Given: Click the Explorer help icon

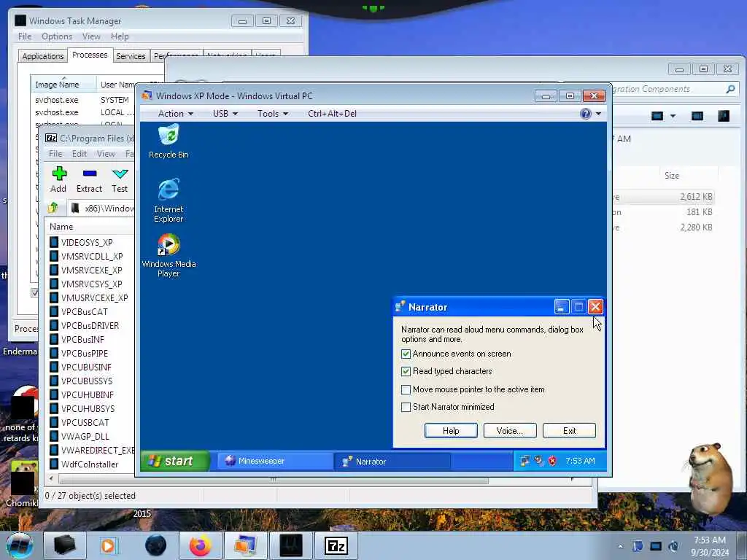Looking at the screenshot, I should click(724, 116).
